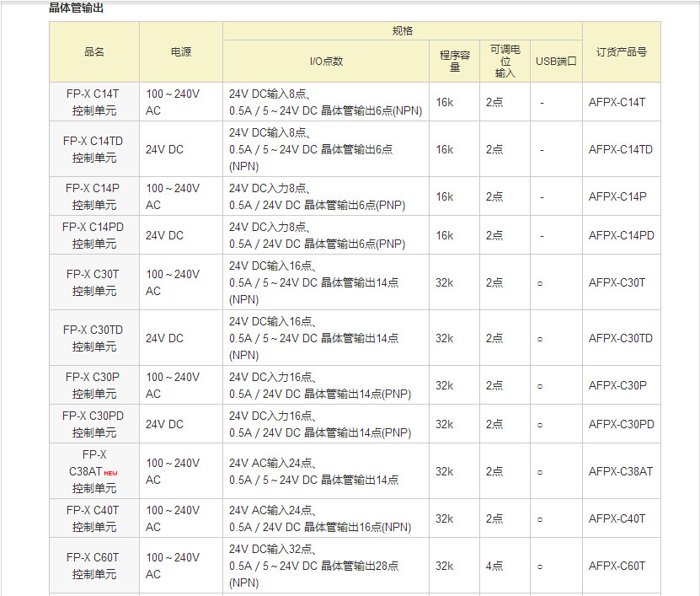Screen dimensions: 700x596
Task: Select the 品名 column header
Action: coord(94,51)
